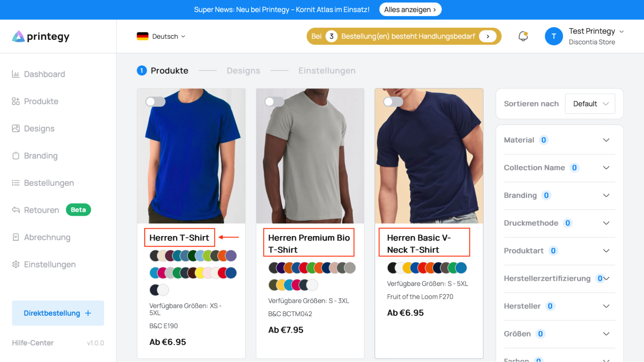Go to Bestellungen in the sidebar

click(x=49, y=183)
